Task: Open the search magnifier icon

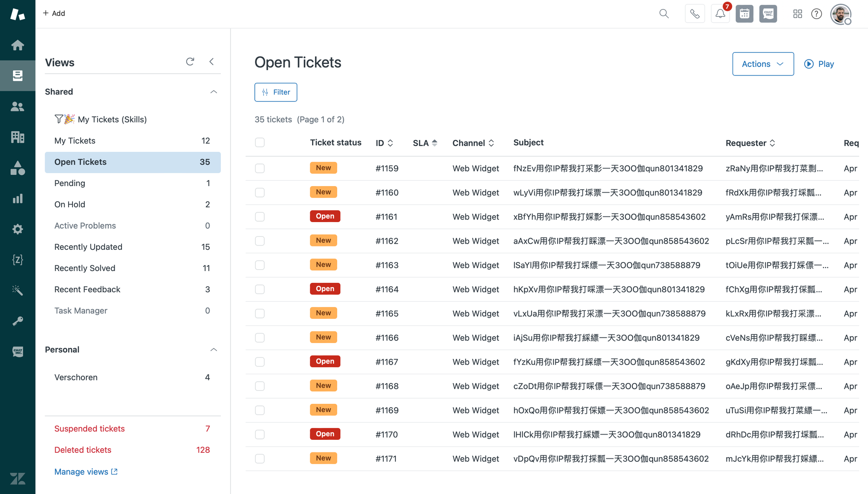Action: pos(664,14)
